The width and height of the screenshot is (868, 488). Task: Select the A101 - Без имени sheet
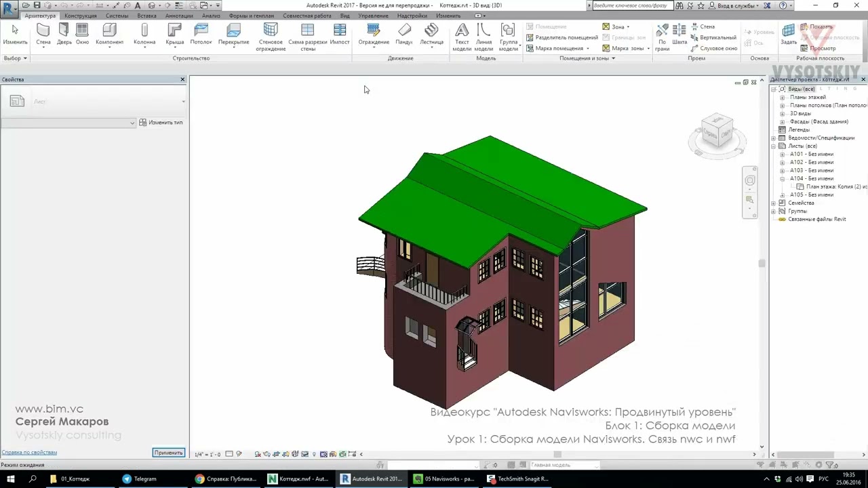click(x=812, y=155)
